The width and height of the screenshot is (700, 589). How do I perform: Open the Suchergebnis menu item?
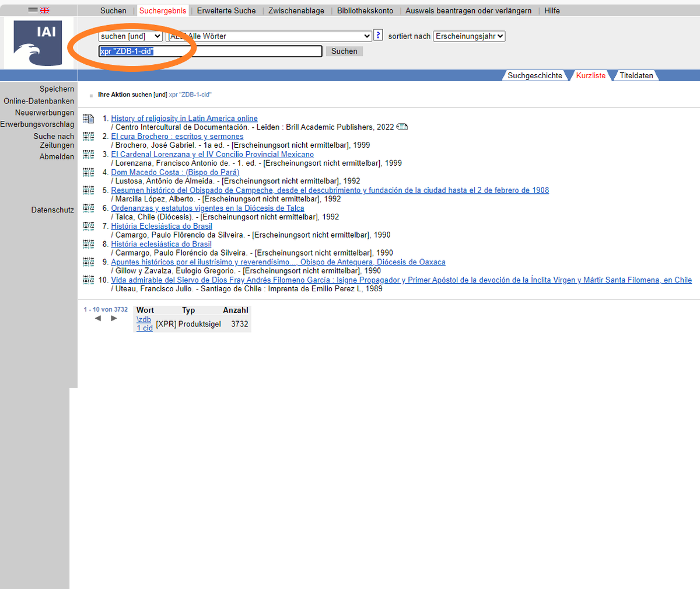click(x=163, y=11)
